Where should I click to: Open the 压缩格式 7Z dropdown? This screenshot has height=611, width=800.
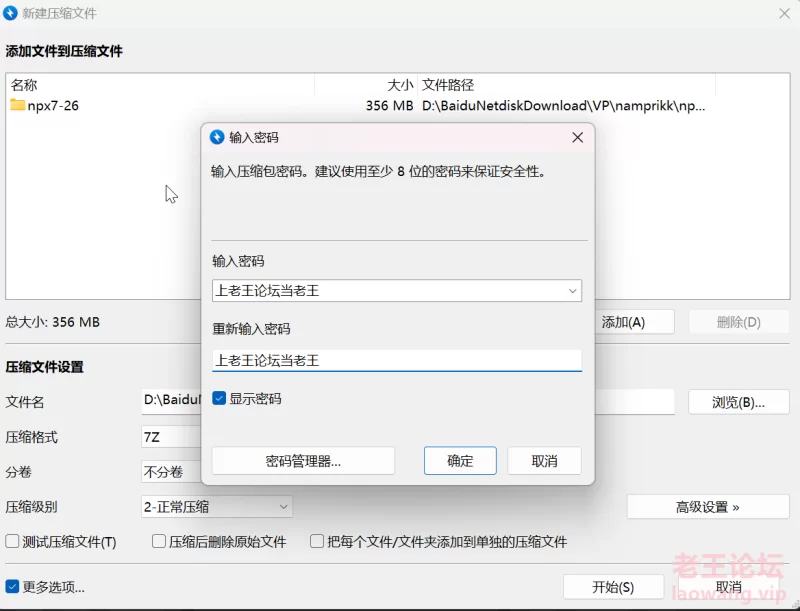171,437
